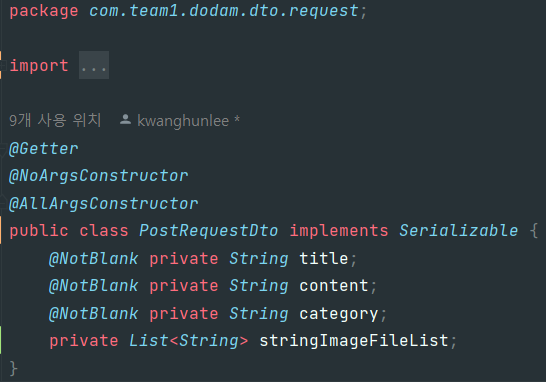This screenshot has height=382, width=546.
Task: Click the @NoArgsConstructor annotation
Action: tap(99, 176)
